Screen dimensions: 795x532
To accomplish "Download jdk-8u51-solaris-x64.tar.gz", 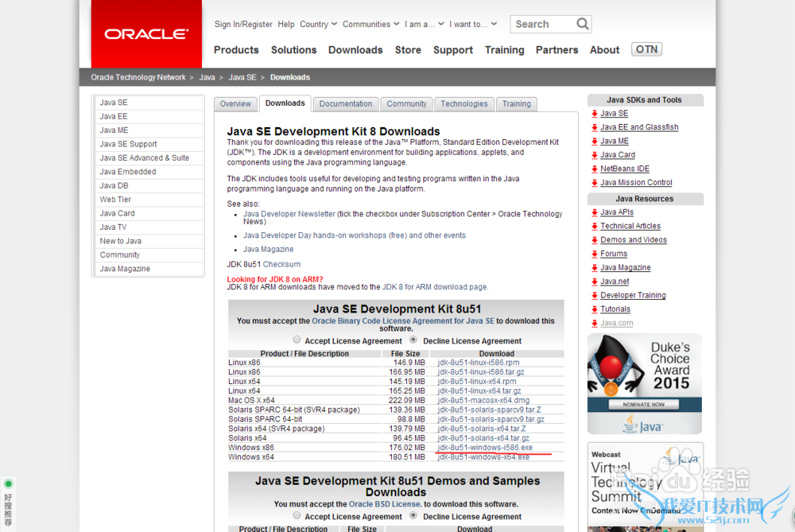I will [483, 438].
